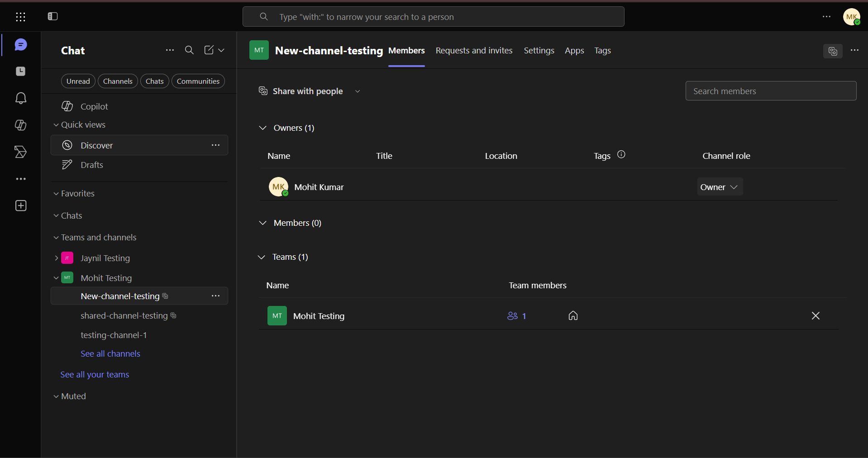Click the MT team avatar in header
Image resolution: width=868 pixels, height=458 pixels.
click(259, 50)
